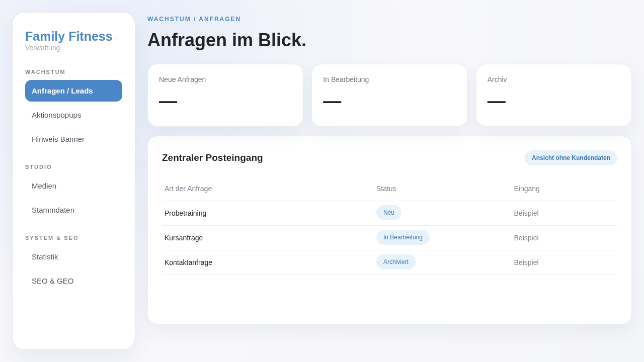This screenshot has height=362, width=644.
Task: Select the In Bearbeitung summary card
Action: [389, 95]
